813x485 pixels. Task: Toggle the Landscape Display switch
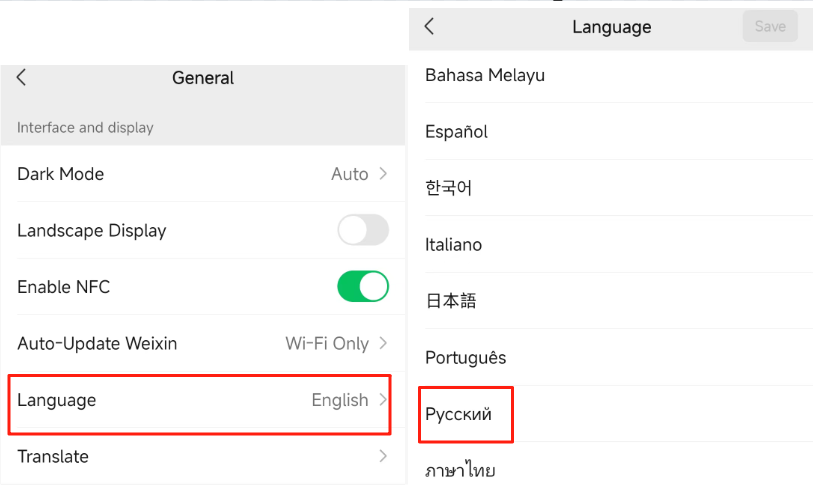tap(362, 231)
